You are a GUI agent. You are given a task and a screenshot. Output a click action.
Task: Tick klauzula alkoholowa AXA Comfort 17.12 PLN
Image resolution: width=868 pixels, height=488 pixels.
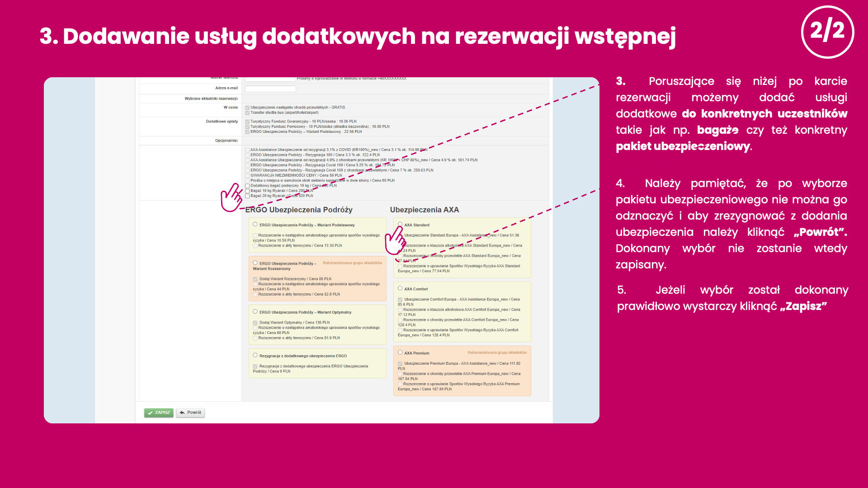click(400, 310)
